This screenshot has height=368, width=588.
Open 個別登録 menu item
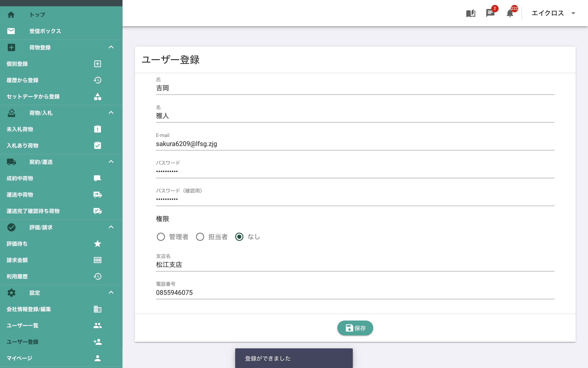pyautogui.click(x=17, y=64)
